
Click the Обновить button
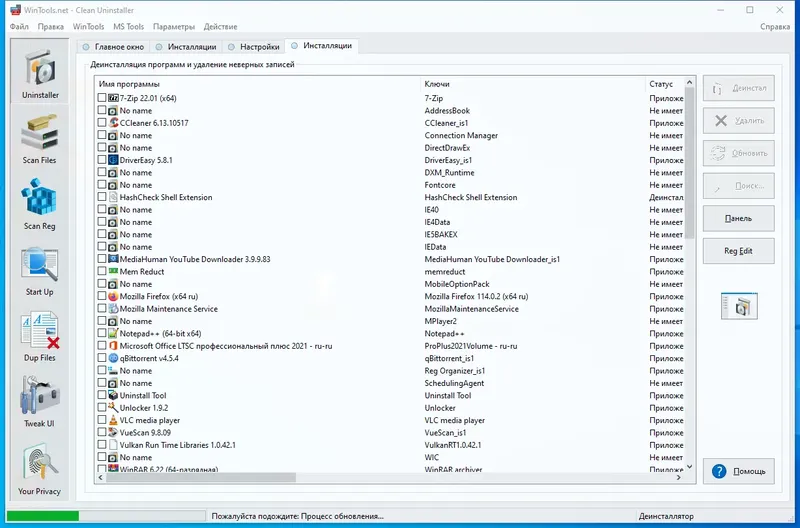coord(738,153)
